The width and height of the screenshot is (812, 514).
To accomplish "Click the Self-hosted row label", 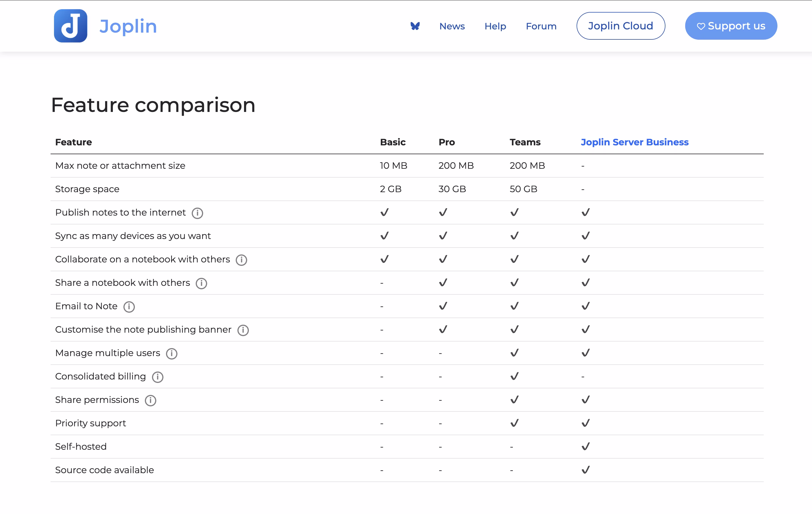I will (x=81, y=447).
